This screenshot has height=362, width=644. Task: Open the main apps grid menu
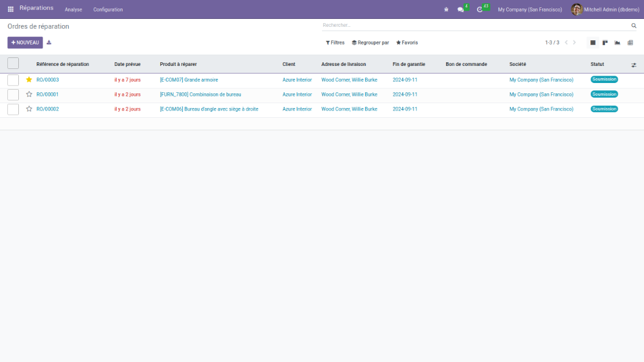pyautogui.click(x=10, y=9)
